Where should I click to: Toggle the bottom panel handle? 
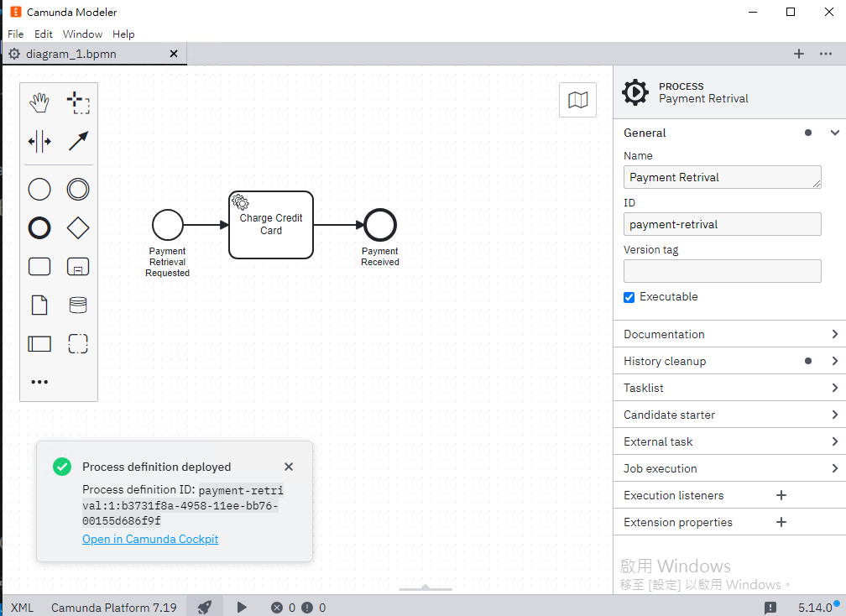click(426, 588)
